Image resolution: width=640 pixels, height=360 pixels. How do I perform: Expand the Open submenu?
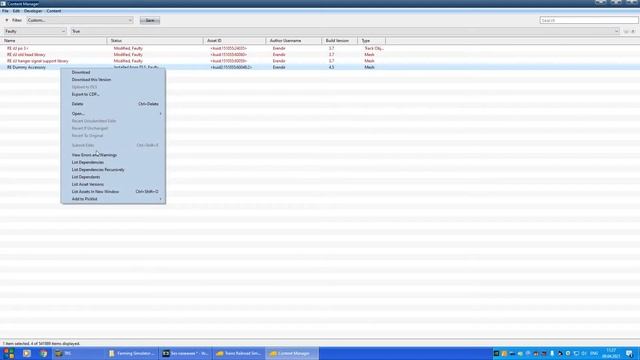[113, 113]
